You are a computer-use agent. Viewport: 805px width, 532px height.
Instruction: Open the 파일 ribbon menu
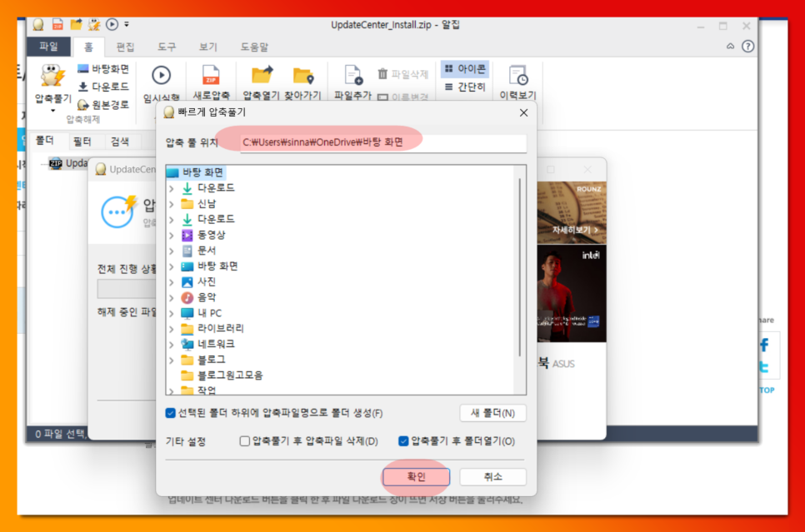coord(49,47)
